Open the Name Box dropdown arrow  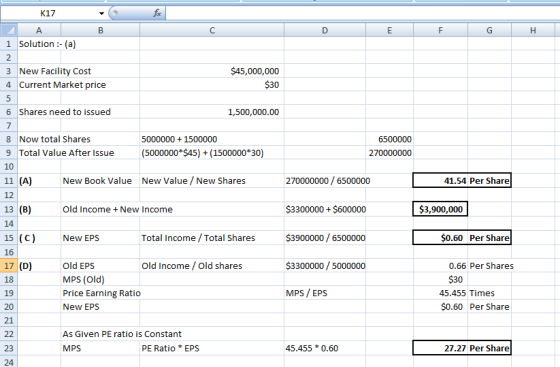[101, 14]
